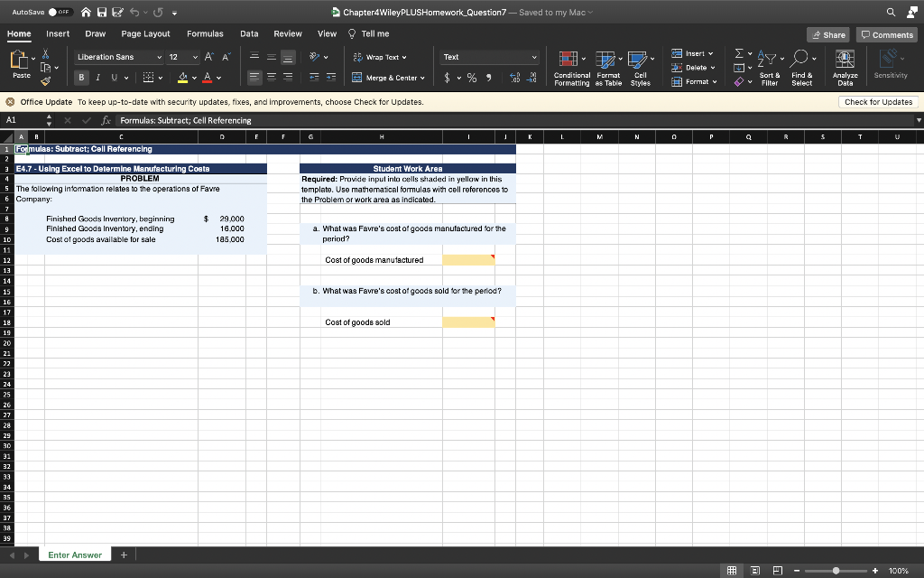Viewport: 924px width, 578px height.
Task: Select Cost of goods manufactured yellow cell
Action: [x=468, y=260]
